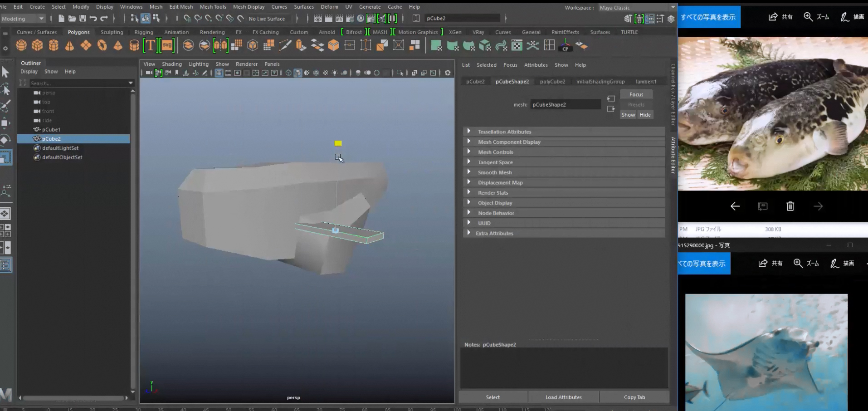Delete the photo with the trash icon
This screenshot has width=868, height=411.
(x=790, y=206)
